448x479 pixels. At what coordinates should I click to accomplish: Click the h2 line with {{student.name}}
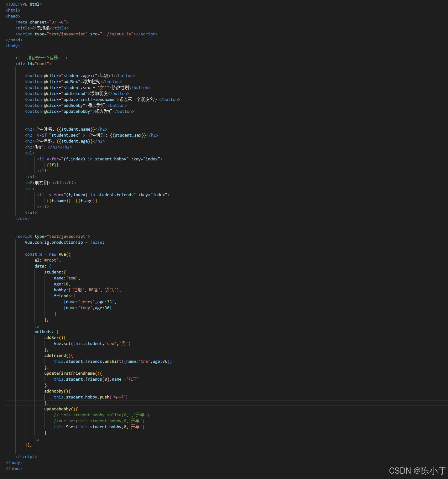coord(66,129)
